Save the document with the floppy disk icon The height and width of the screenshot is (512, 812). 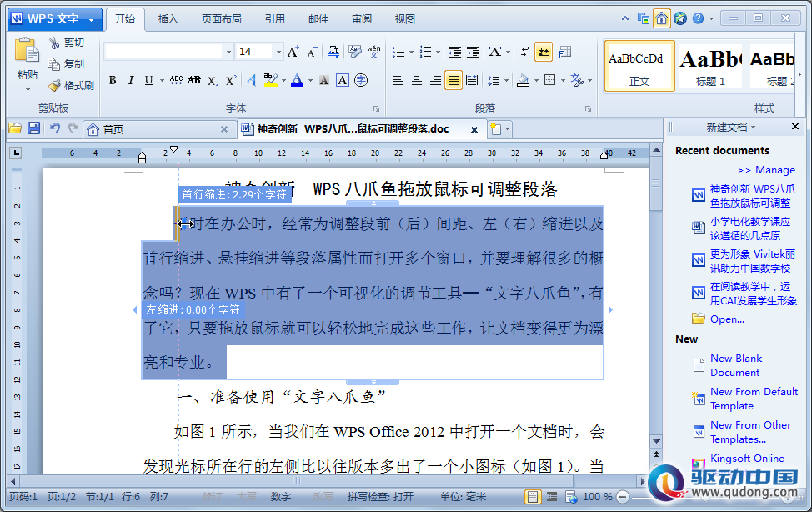pyautogui.click(x=33, y=128)
